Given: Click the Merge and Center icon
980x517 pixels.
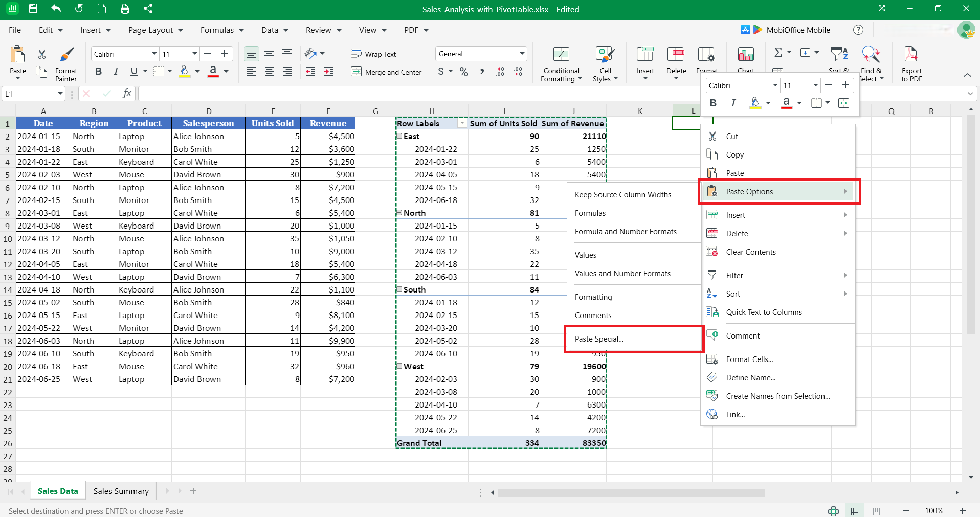Looking at the screenshot, I should click(x=357, y=72).
